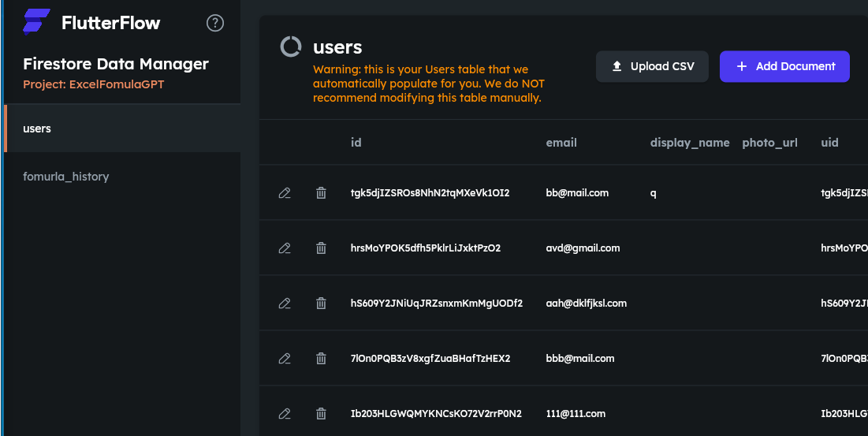Select id tgk5djIZSROs8NhN2tqMXeVk1OI2
Image resolution: width=868 pixels, height=436 pixels.
click(430, 193)
